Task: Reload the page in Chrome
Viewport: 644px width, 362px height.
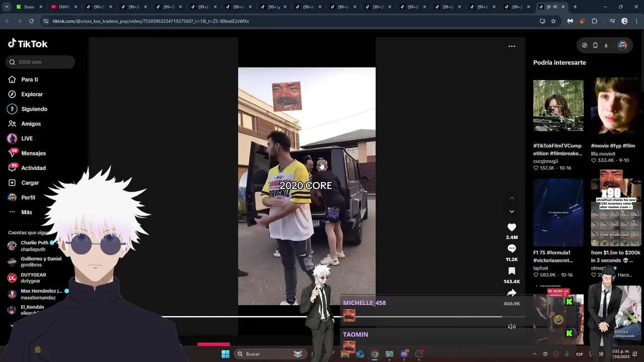Action: (x=31, y=21)
